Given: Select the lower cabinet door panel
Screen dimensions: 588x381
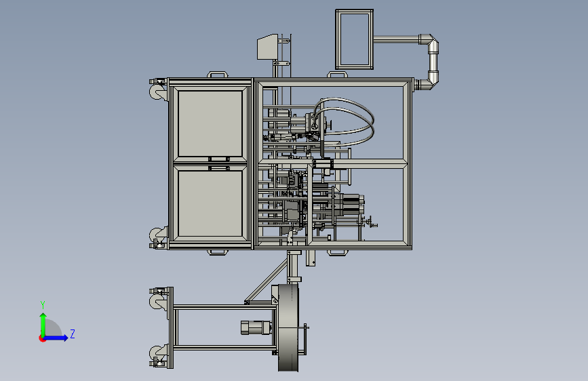Looking at the screenshot, I should 210,203.
